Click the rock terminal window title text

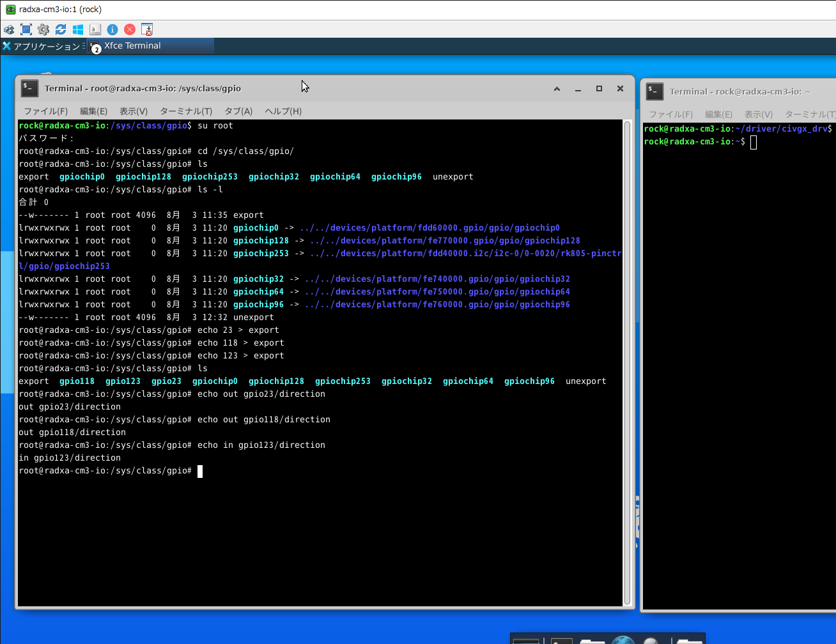click(740, 92)
